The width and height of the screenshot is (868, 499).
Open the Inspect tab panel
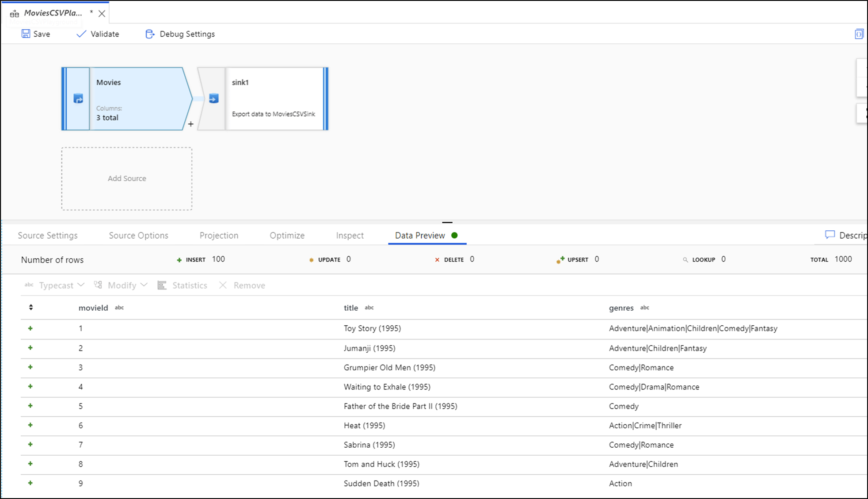[350, 235]
